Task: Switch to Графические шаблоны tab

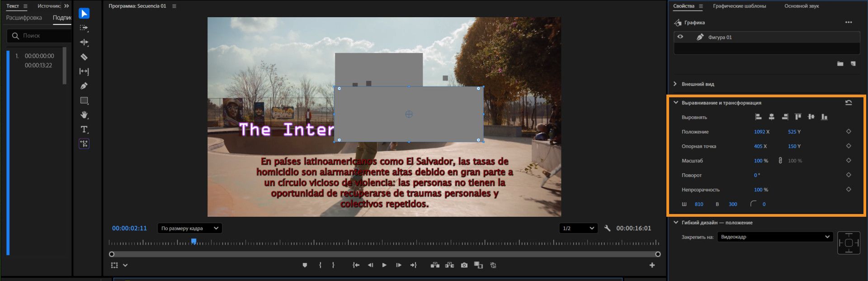Action: [739, 6]
